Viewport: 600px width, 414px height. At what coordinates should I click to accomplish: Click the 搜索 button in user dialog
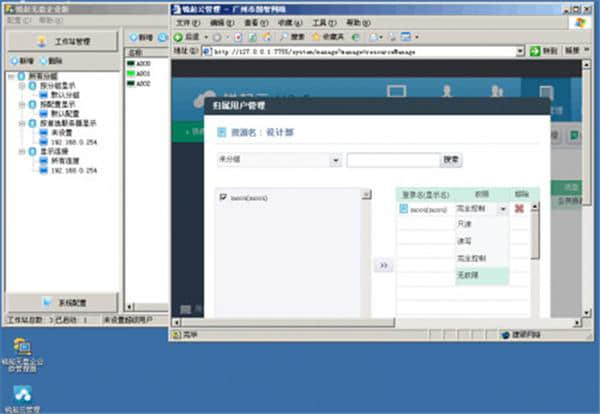click(x=451, y=159)
